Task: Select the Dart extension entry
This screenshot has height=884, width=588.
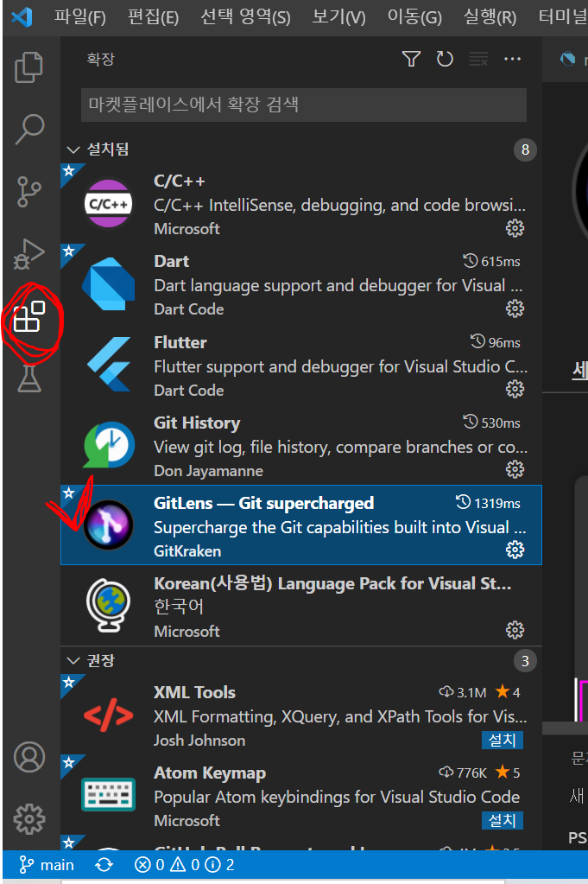Action: pos(301,284)
